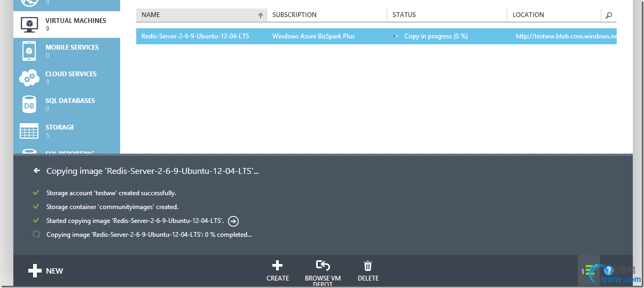This screenshot has height=288, width=644.
Task: Sort by LOCATION column header
Action: point(528,15)
